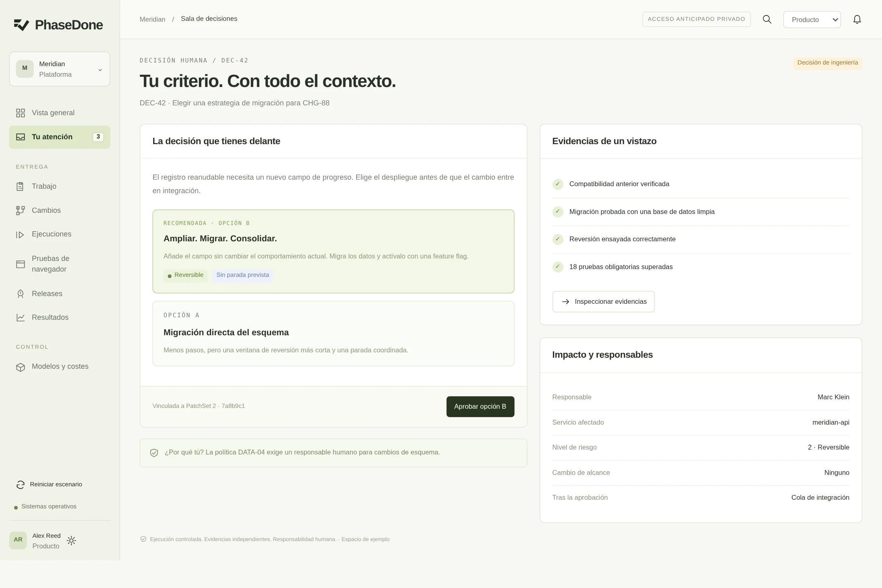Approve option B with Aprobar opción B
The width and height of the screenshot is (882, 588).
coord(480,407)
